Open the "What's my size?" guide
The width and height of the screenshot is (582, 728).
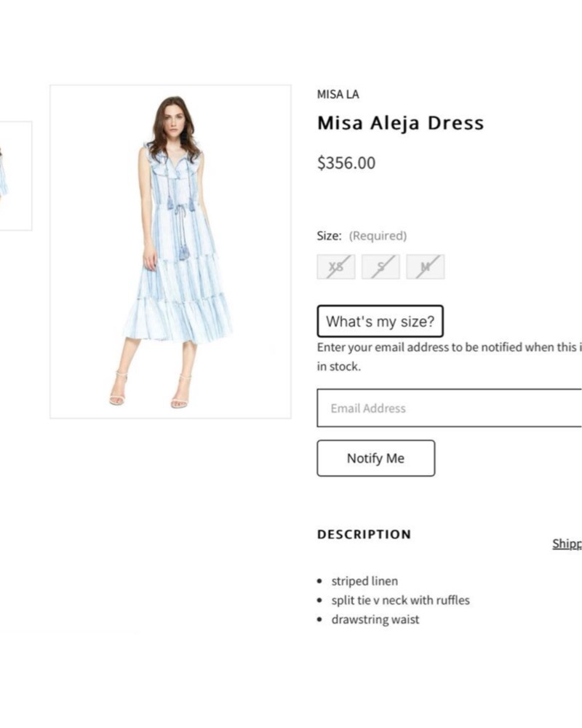pos(380,321)
